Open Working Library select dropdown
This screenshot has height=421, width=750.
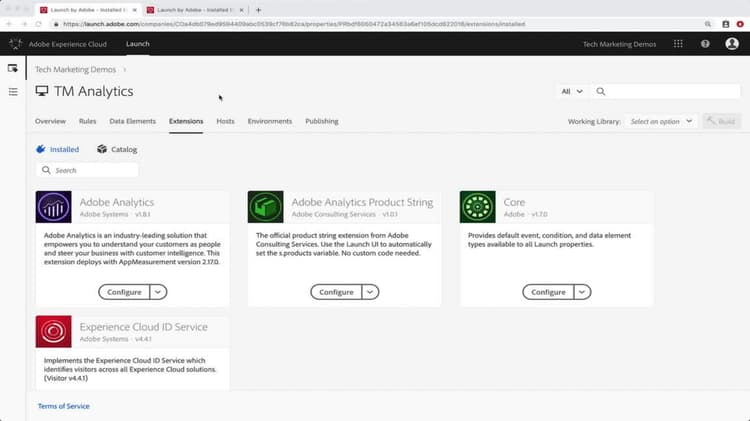661,122
